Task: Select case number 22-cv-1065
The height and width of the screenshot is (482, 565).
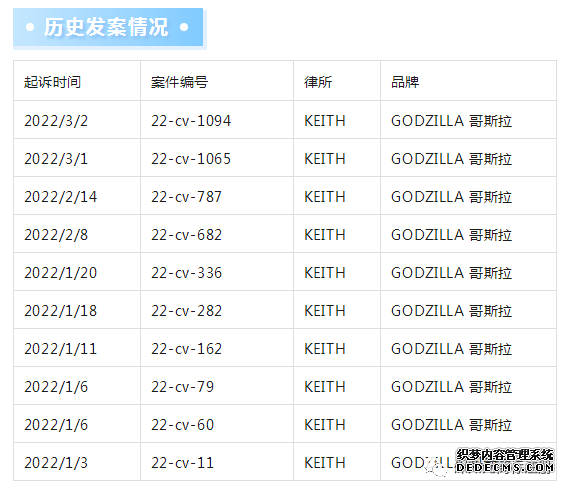Action: (x=191, y=159)
